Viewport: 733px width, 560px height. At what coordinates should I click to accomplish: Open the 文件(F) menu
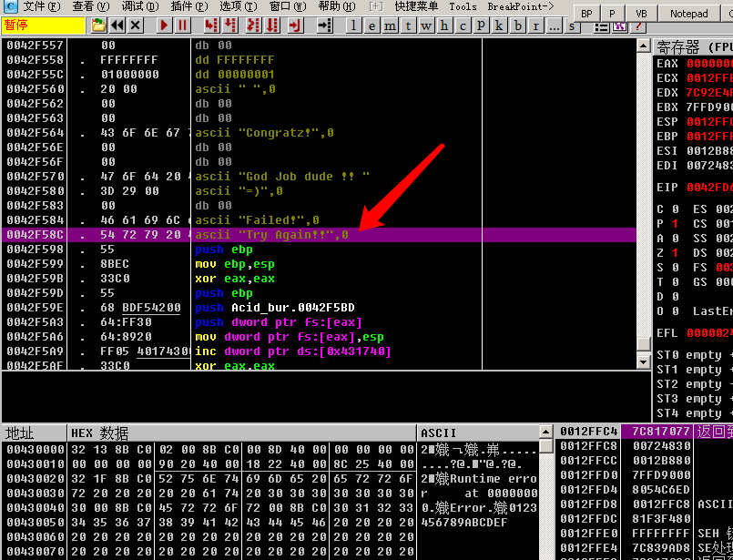(x=42, y=6)
